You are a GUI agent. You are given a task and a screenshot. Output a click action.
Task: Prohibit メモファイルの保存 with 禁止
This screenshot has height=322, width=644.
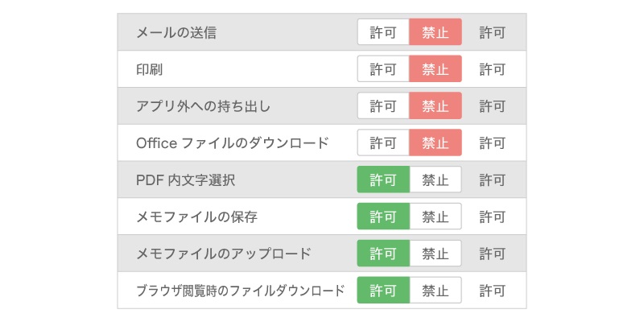coord(436,217)
